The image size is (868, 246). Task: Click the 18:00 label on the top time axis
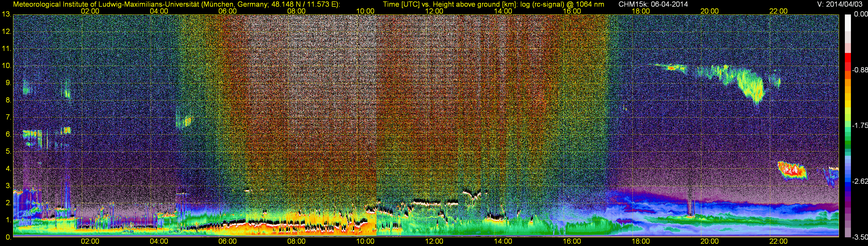point(641,11)
